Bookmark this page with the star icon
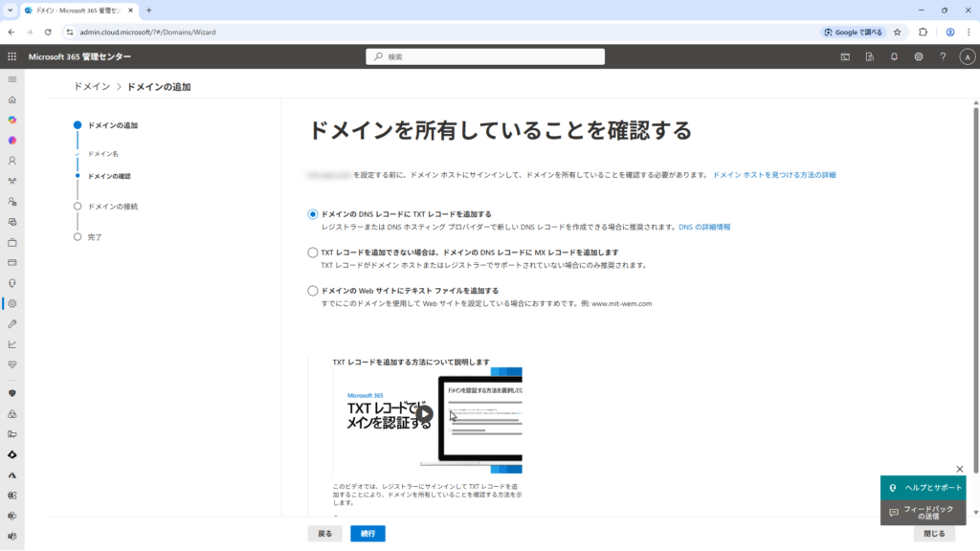The image size is (980, 551). click(898, 32)
